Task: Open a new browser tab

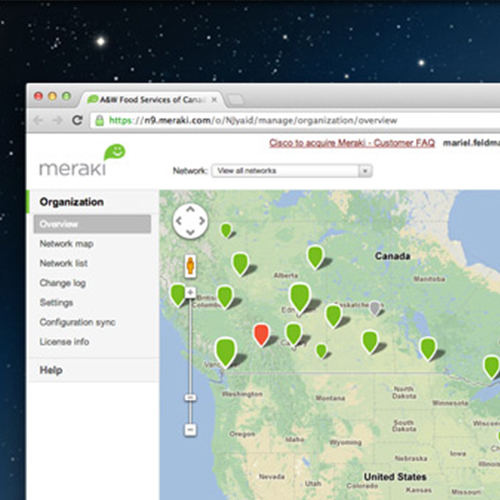Action: click(x=235, y=100)
